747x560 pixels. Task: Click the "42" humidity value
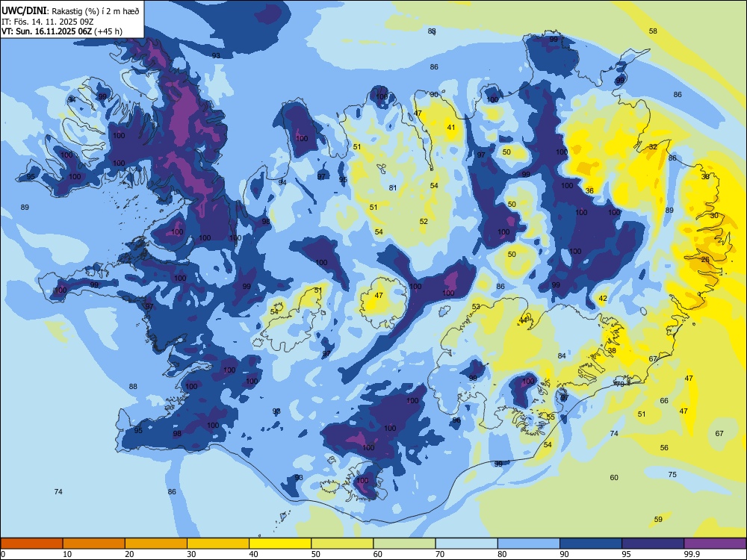[x=603, y=299]
